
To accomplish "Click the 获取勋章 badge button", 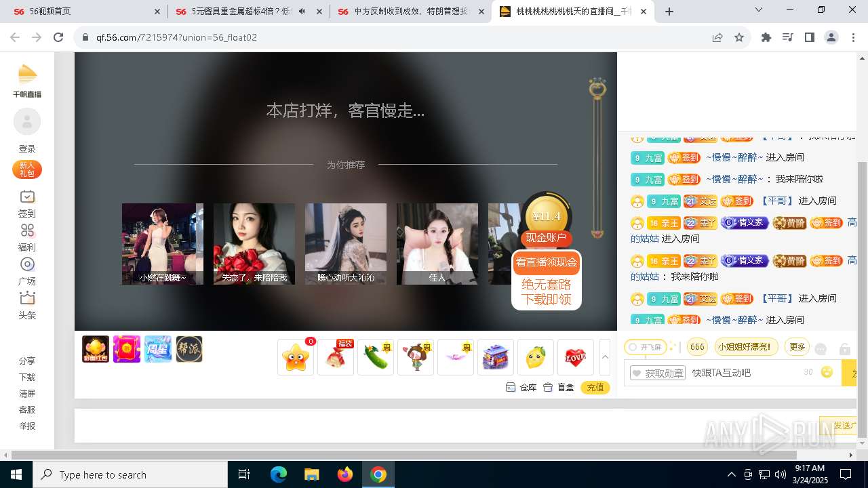I will coord(657,373).
